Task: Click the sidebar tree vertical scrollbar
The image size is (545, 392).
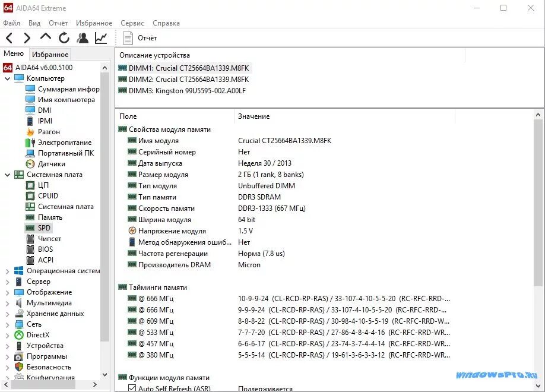Action: click(105, 206)
